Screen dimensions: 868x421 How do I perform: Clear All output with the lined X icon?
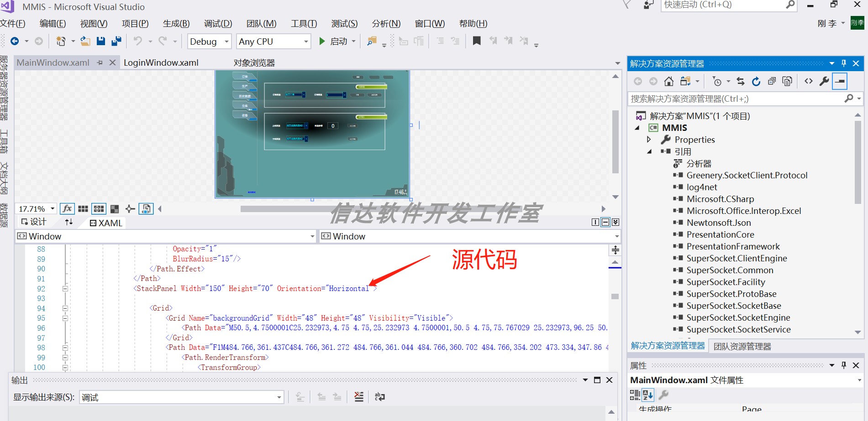pyautogui.click(x=359, y=397)
